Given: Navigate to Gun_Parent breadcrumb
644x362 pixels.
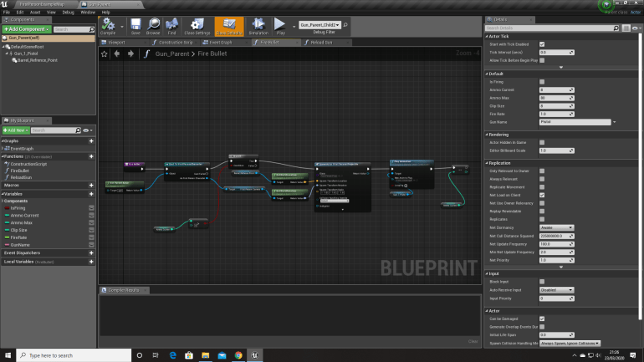Looking at the screenshot, I should (x=172, y=54).
